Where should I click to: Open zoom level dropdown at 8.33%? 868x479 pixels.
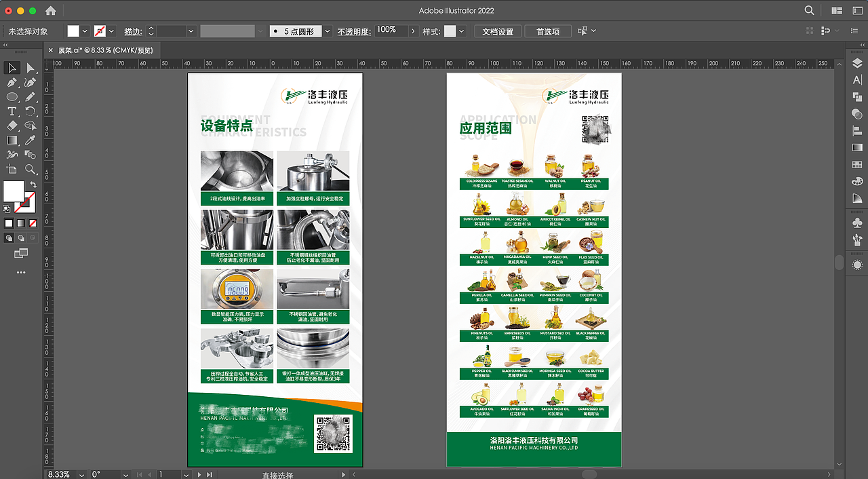coord(81,474)
